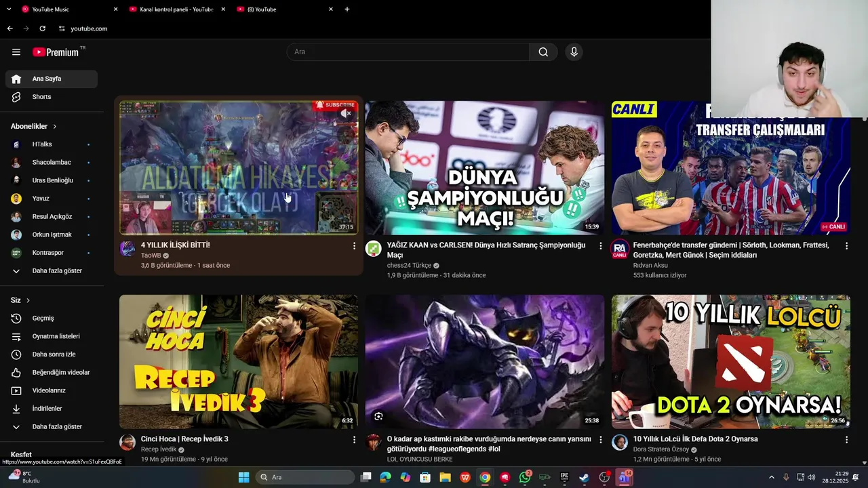Image resolution: width=868 pixels, height=488 pixels.
Task: Open options menu for 4 YILLIK İLİŞKİ BİTTİ
Action: (x=354, y=246)
